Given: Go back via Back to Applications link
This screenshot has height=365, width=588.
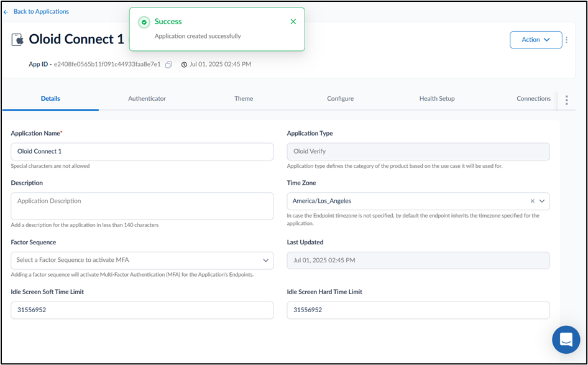Looking at the screenshot, I should [x=41, y=12].
